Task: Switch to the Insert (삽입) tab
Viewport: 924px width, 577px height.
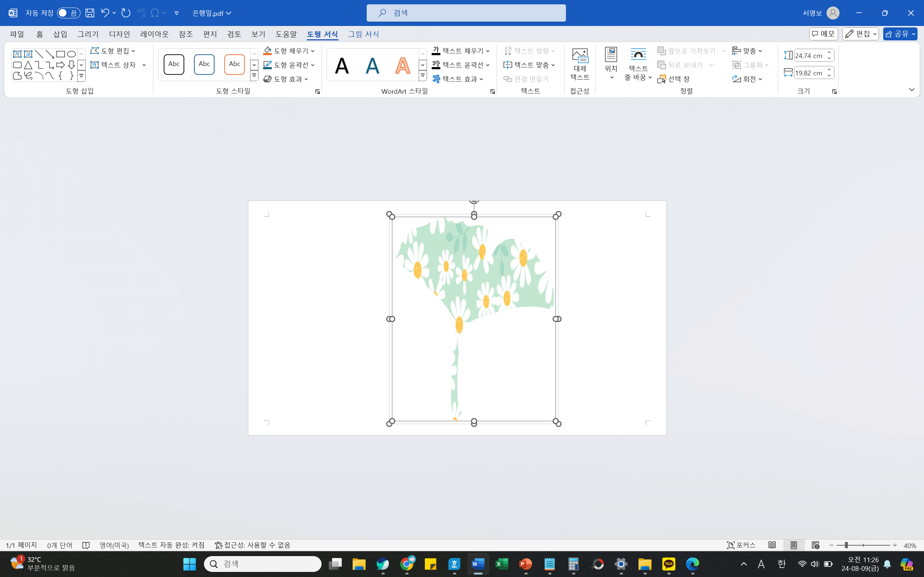Action: coord(60,34)
